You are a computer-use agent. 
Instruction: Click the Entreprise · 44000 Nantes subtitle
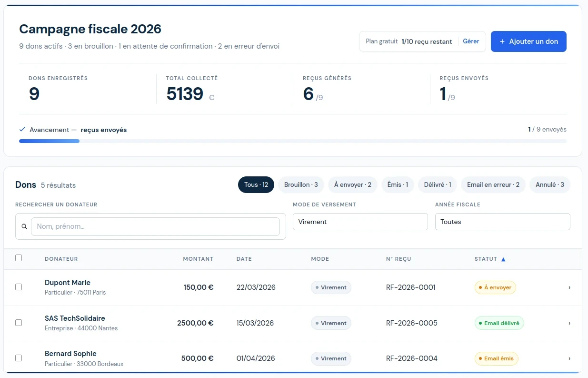[x=81, y=328]
